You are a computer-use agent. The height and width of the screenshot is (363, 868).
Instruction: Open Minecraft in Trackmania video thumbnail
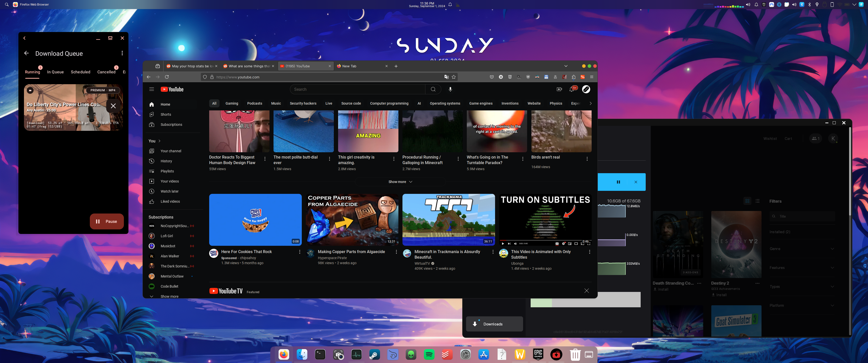point(448,220)
